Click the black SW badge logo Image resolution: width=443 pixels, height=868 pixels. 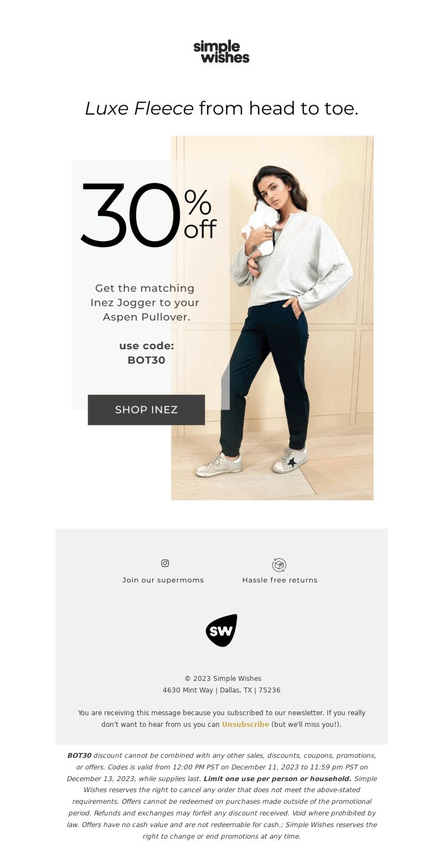tap(221, 630)
